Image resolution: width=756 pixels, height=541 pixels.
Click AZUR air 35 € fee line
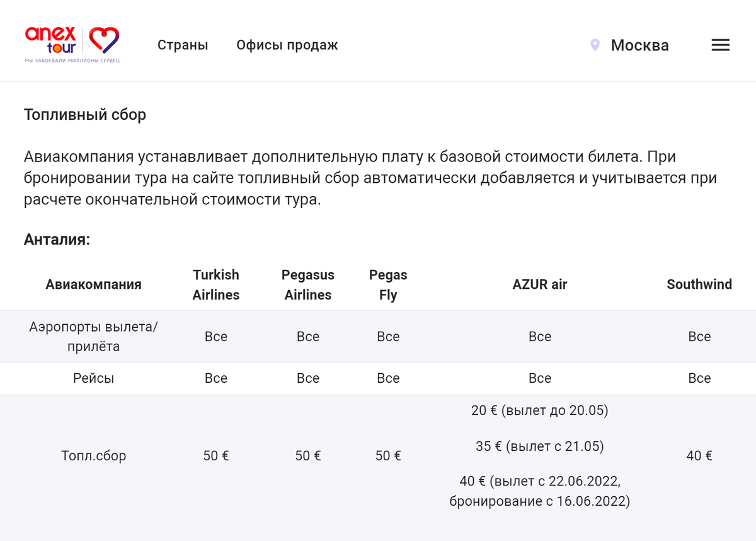(540, 446)
